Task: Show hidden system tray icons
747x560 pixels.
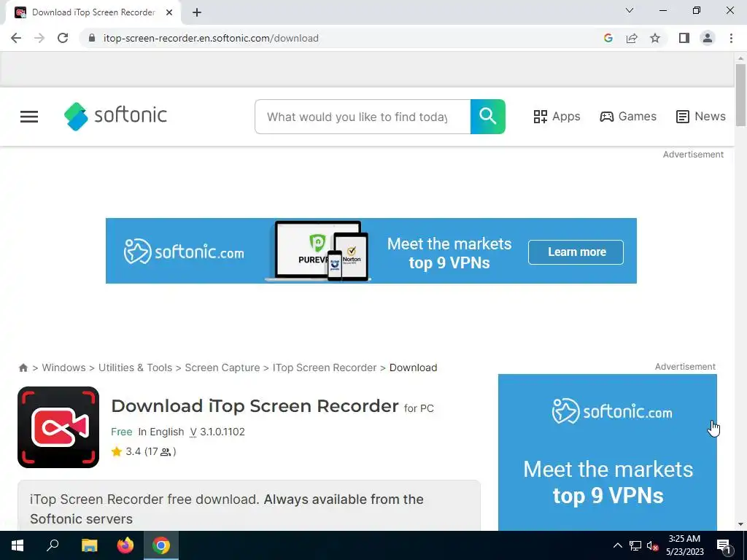Action: click(x=617, y=545)
